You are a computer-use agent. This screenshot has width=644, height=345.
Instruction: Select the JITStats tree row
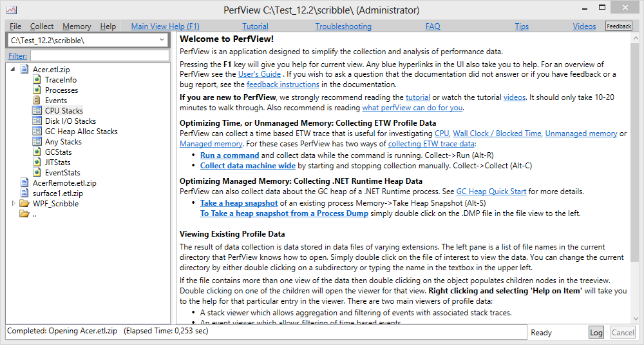(x=57, y=162)
